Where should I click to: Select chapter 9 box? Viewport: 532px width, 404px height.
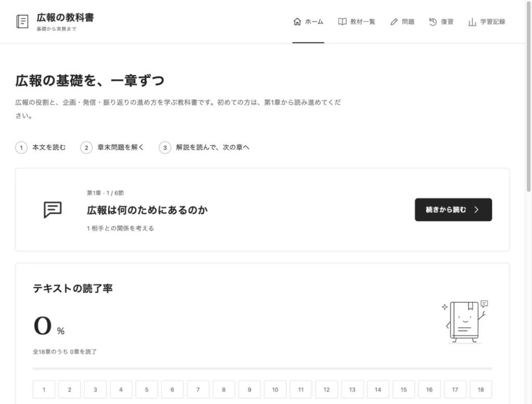(x=249, y=389)
